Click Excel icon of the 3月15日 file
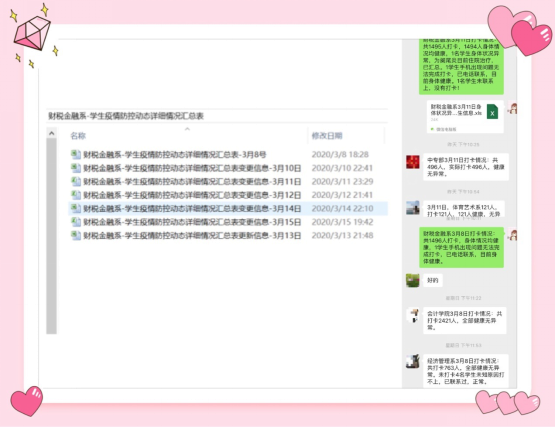The image size is (556, 428). coord(76,222)
